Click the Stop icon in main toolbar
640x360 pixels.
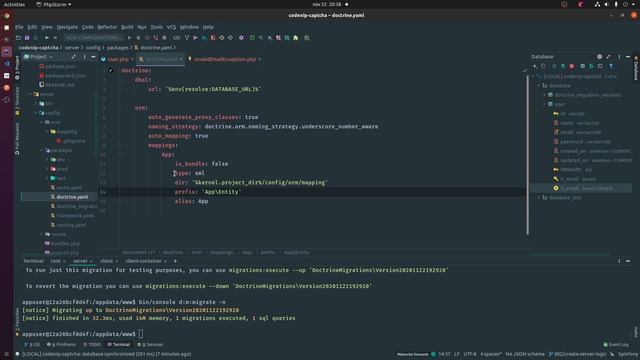(164, 38)
